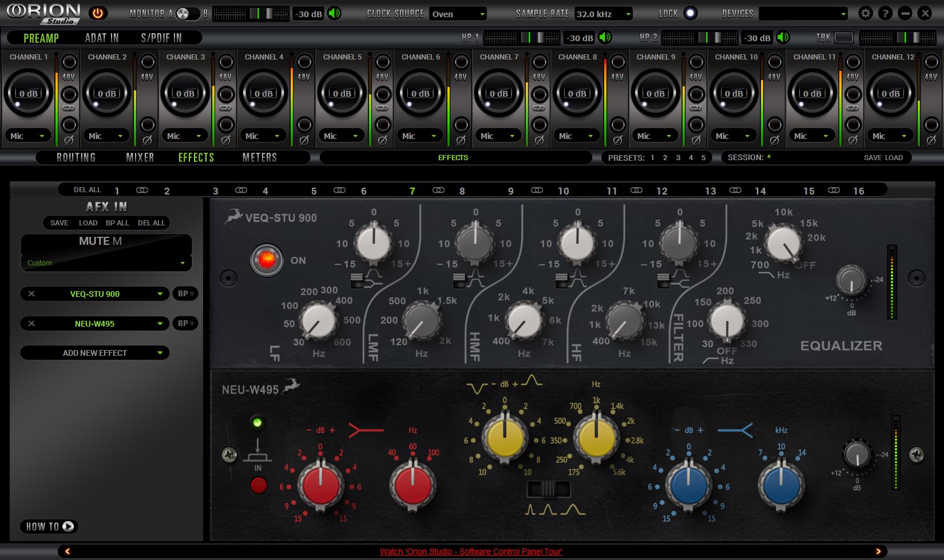Open the Clock Source dropdown showing Oven

point(458,14)
